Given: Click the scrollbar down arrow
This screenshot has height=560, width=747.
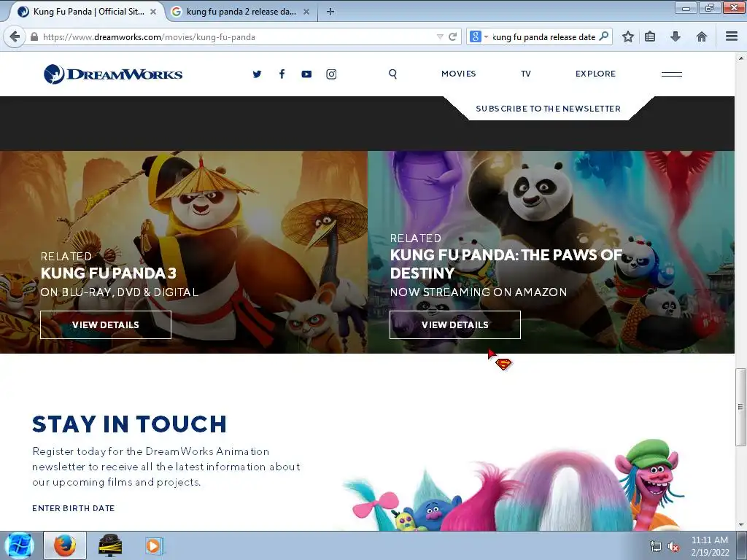Looking at the screenshot, I should [740, 525].
